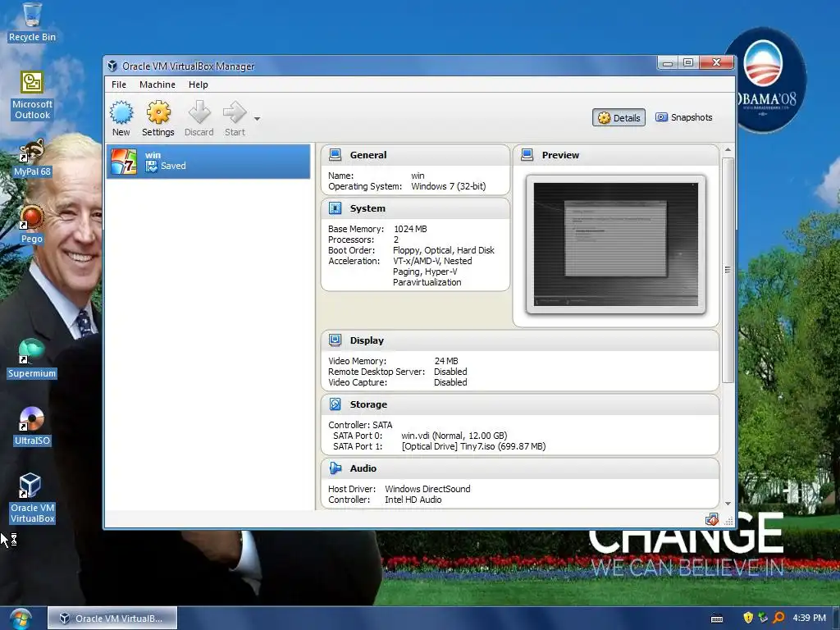This screenshot has width=840, height=630.
Task: Click the Tiny7.iso optical drive entry
Action: pyautogui.click(x=473, y=446)
